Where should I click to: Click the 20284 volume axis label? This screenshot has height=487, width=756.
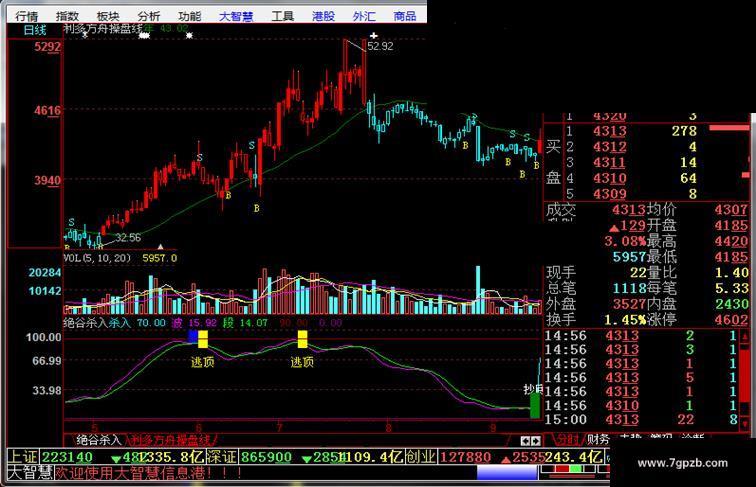45,272
